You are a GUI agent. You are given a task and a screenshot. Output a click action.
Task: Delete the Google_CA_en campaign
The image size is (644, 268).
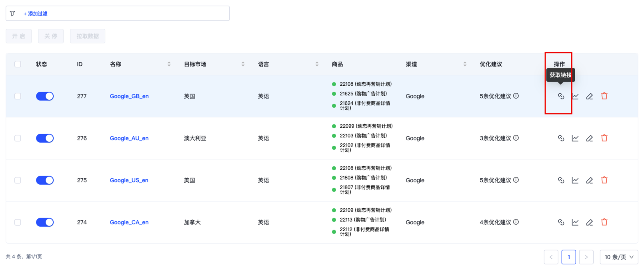(x=604, y=222)
